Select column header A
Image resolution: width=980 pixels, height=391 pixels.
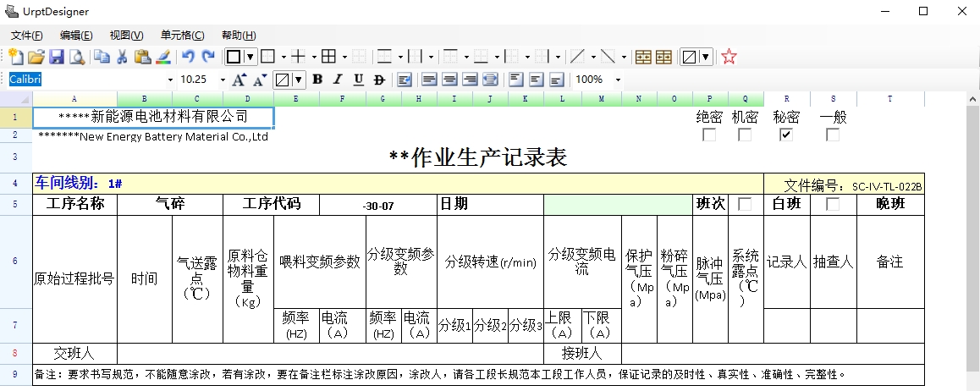(x=74, y=99)
